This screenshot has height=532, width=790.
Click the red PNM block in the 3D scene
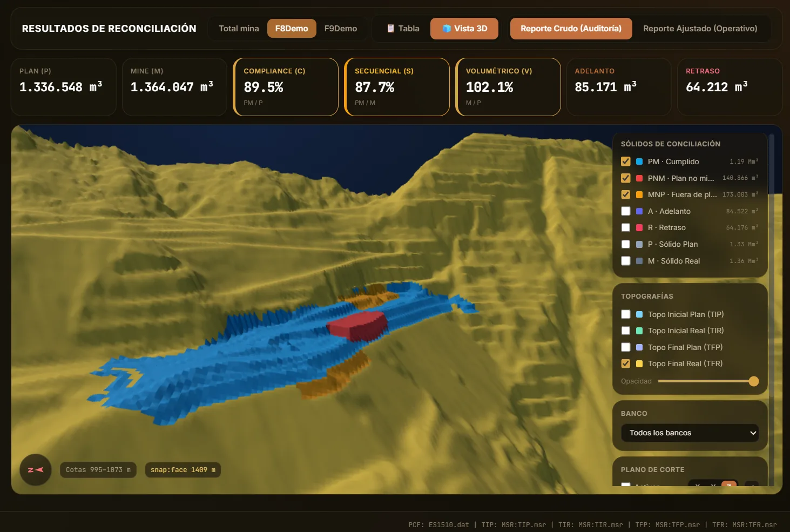pyautogui.click(x=357, y=325)
